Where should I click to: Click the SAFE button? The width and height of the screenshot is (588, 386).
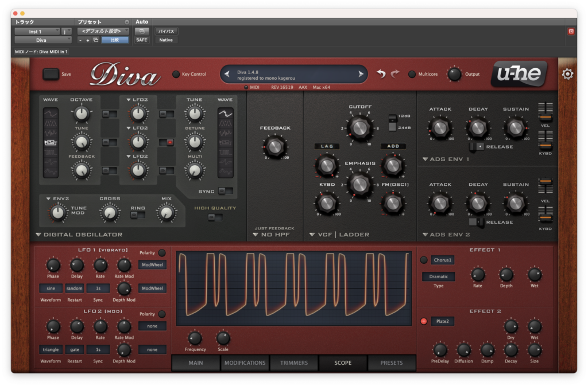(x=142, y=40)
